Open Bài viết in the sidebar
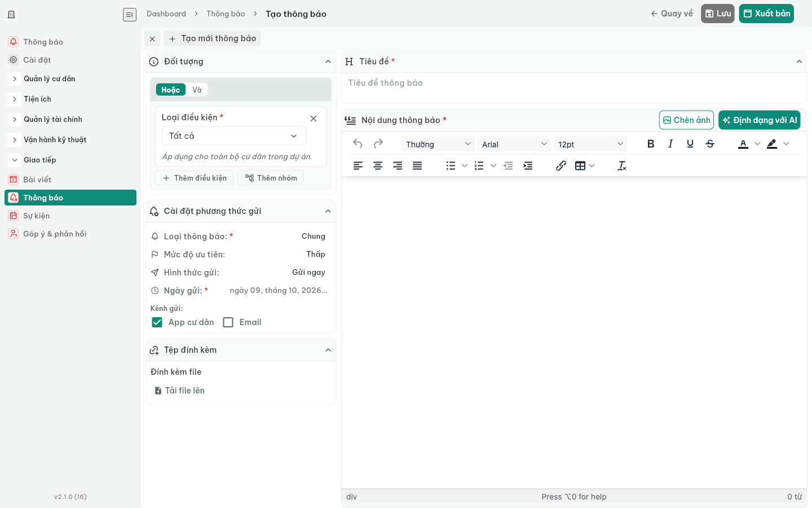 [70, 179]
